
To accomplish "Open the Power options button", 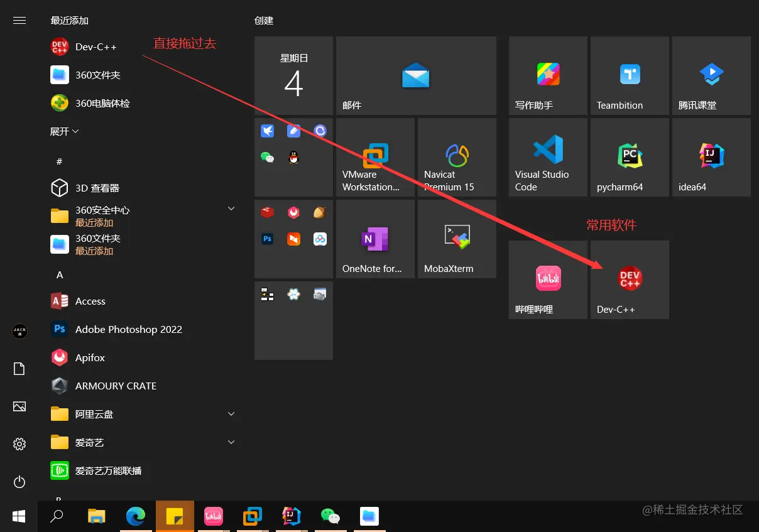I will 19,482.
